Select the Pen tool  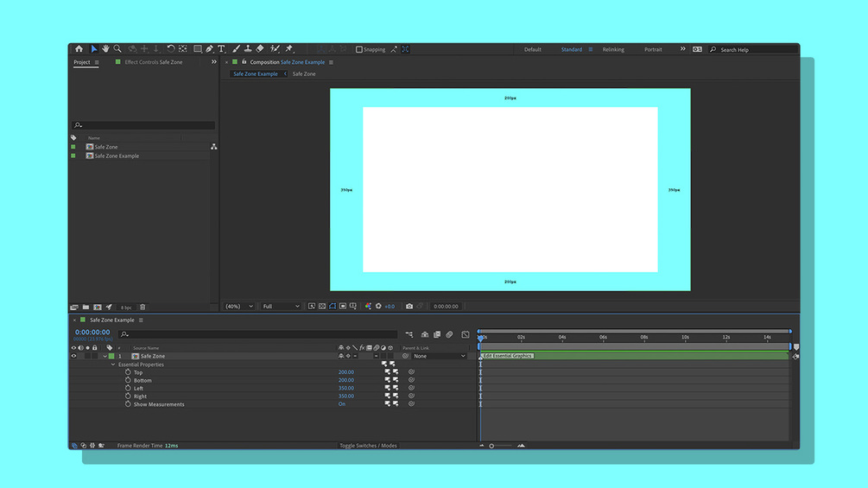pyautogui.click(x=209, y=49)
